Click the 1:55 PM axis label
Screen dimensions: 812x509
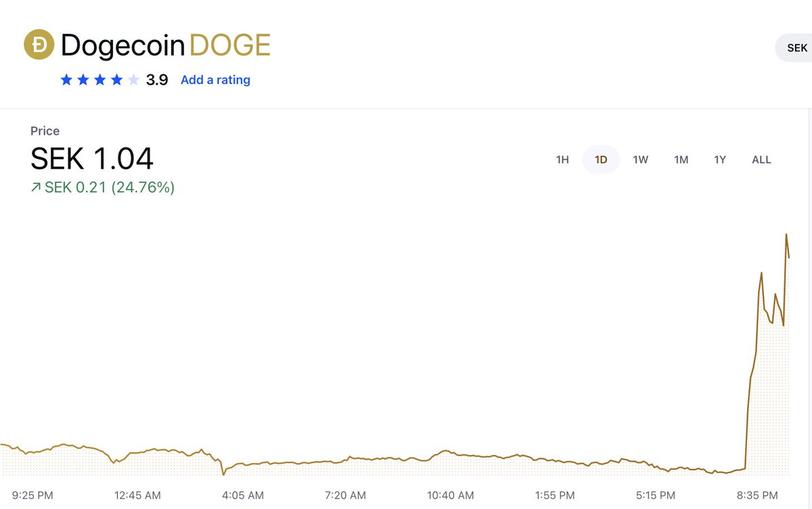[555, 495]
